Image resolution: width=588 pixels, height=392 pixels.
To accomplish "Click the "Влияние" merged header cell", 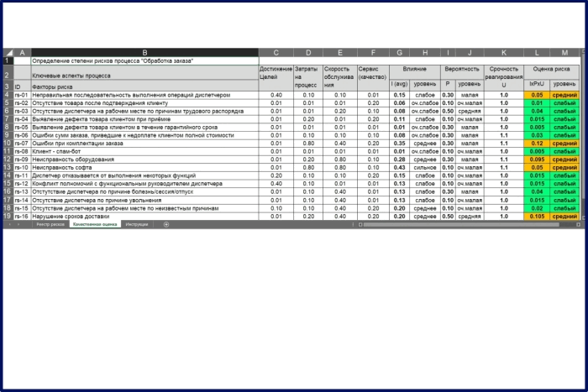I will 414,69.
